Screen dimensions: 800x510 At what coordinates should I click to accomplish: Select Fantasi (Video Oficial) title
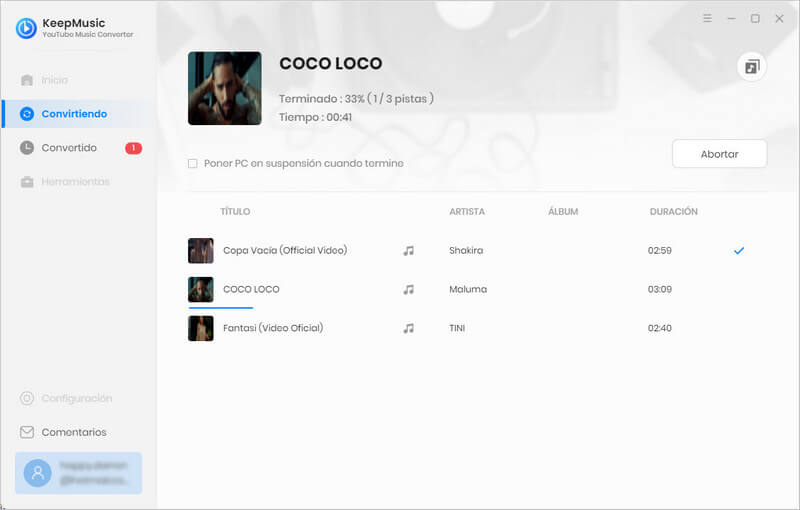[x=273, y=328]
